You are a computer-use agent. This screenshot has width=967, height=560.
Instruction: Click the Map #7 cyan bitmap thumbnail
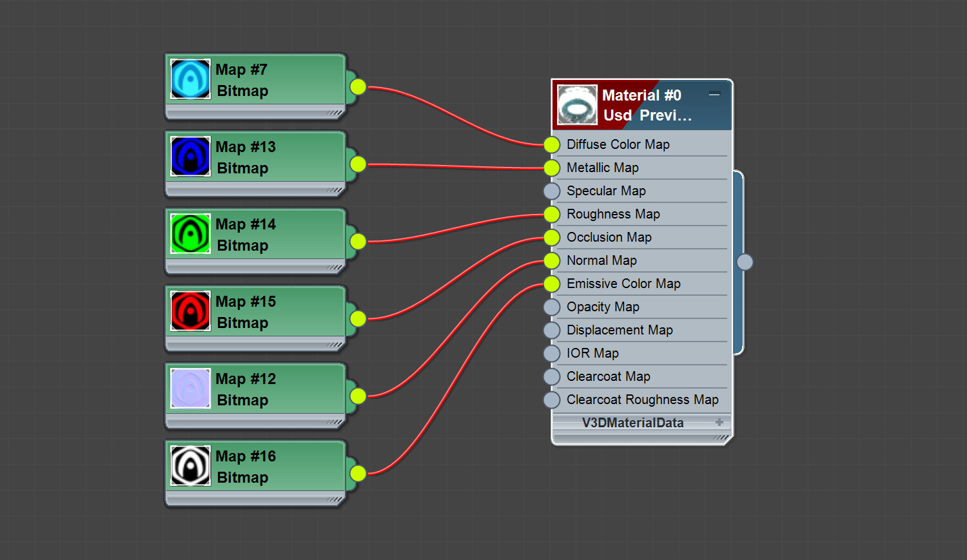click(190, 79)
